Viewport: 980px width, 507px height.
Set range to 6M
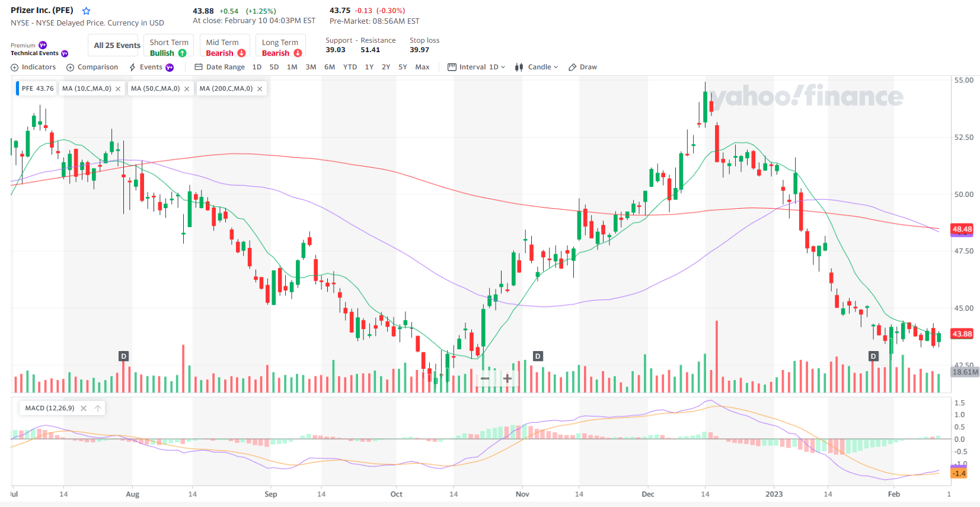[x=330, y=67]
